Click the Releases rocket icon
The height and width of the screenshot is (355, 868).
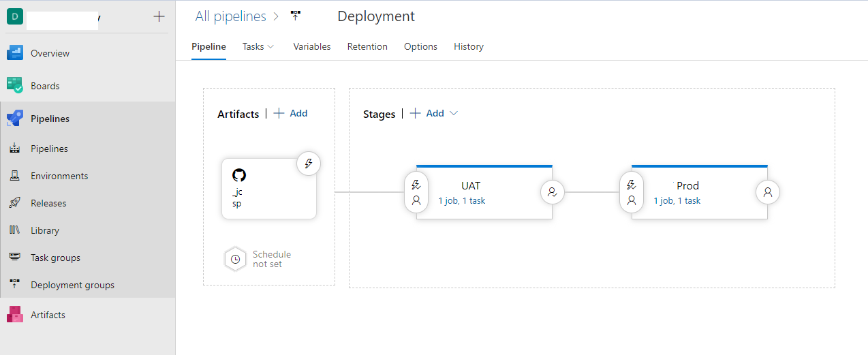(15, 203)
